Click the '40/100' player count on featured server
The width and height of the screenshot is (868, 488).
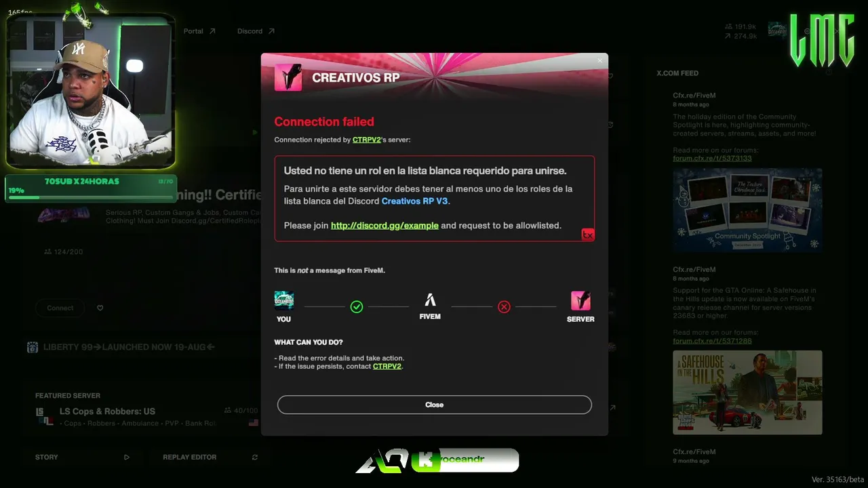click(x=241, y=411)
